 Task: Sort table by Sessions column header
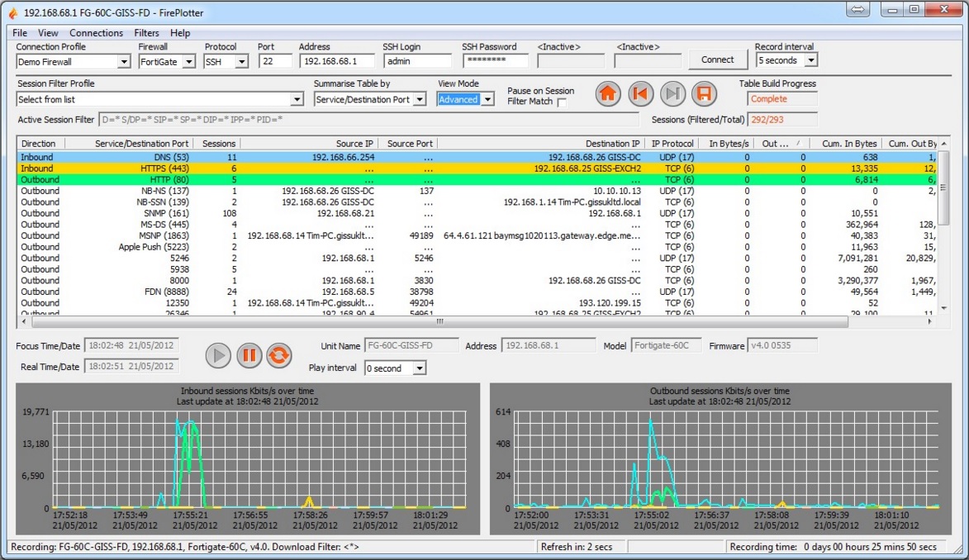pyautogui.click(x=219, y=144)
